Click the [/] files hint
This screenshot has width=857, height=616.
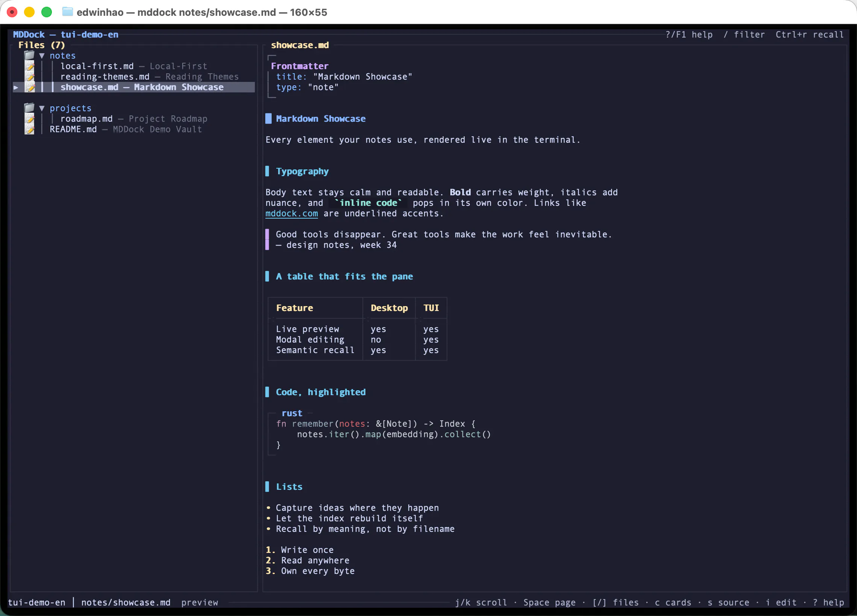click(x=616, y=602)
